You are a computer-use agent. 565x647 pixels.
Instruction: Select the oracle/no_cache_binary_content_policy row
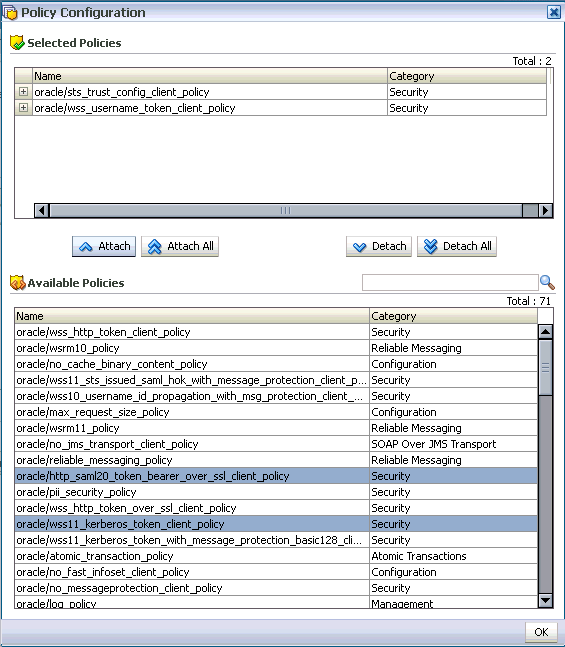(x=276, y=364)
